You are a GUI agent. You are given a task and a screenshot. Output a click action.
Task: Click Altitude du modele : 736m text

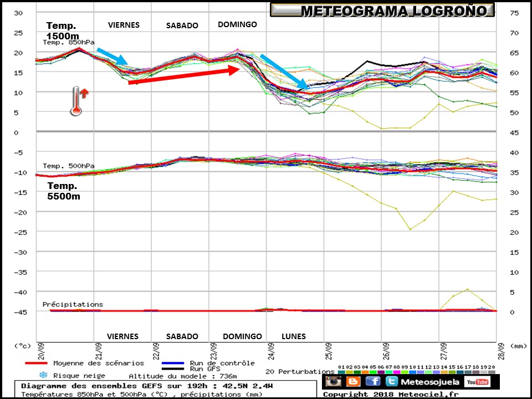183,376
